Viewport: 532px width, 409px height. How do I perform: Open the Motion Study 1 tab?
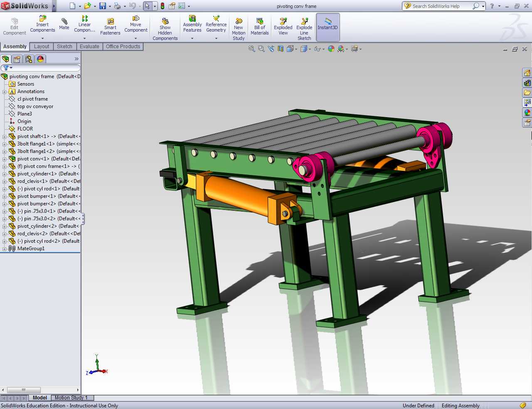click(x=71, y=398)
